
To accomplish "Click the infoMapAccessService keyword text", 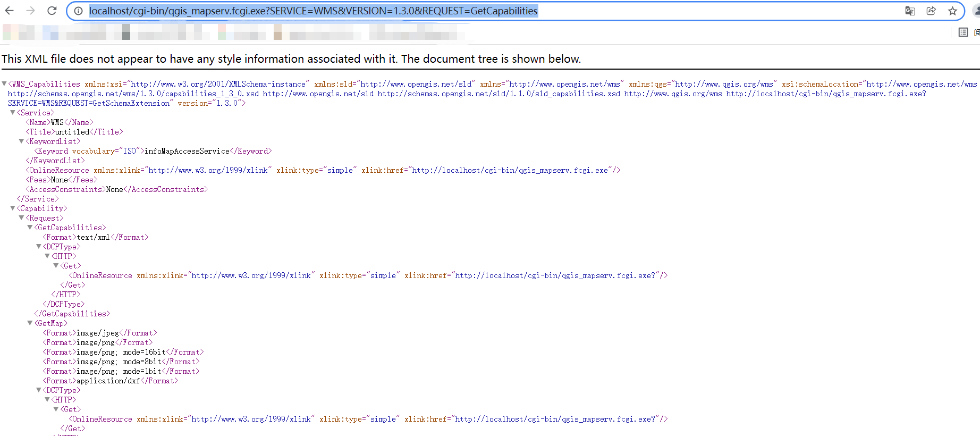I will tap(187, 151).
